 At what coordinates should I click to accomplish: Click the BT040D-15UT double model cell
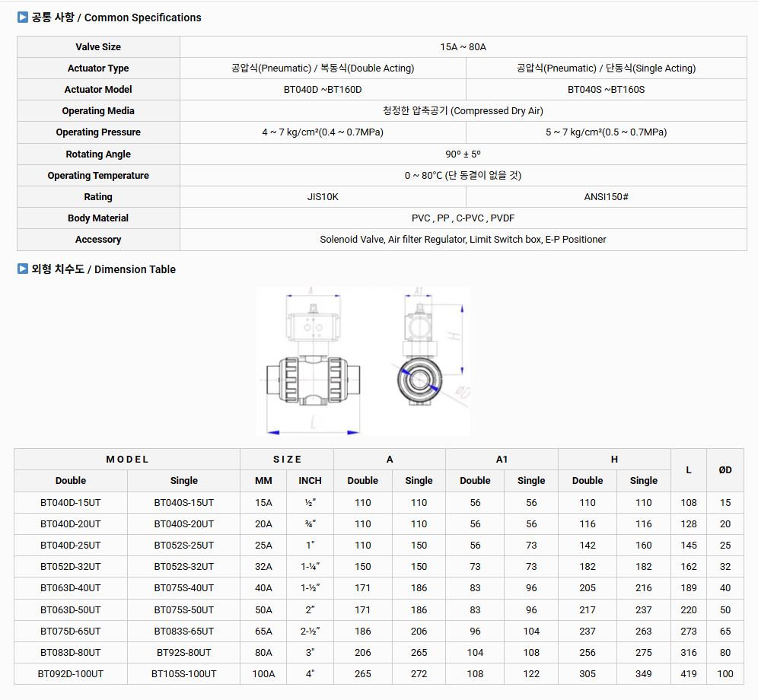click(70, 503)
